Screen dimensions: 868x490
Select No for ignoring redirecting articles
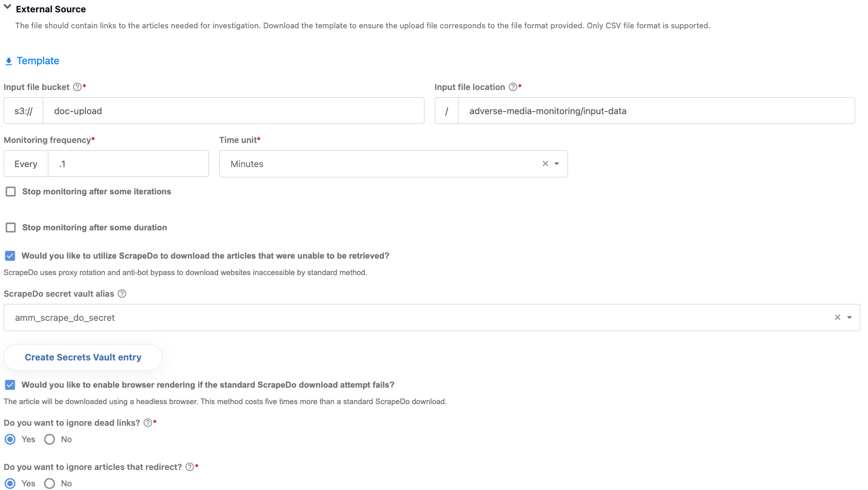(x=49, y=483)
